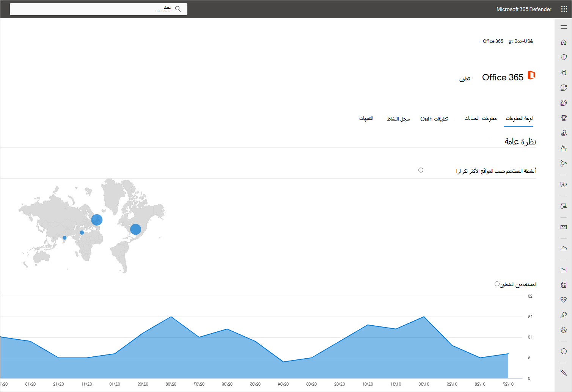Open the heart pulse (Health) sidebar icon
572x392 pixels.
point(564,300)
